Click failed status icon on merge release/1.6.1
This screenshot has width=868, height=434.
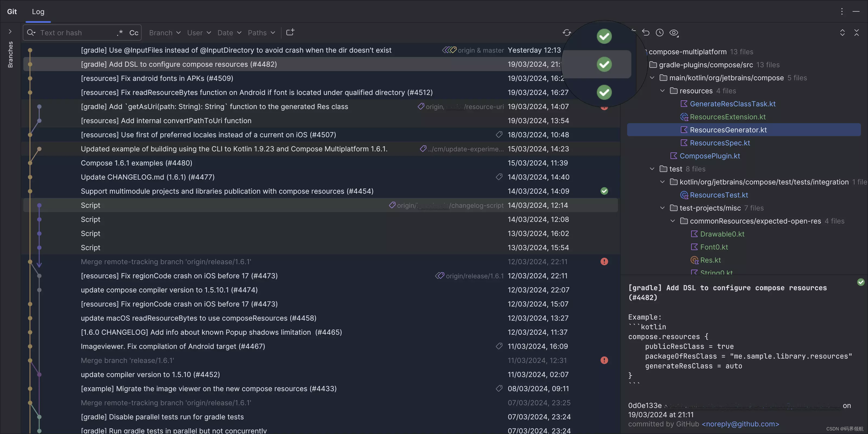pyautogui.click(x=604, y=360)
